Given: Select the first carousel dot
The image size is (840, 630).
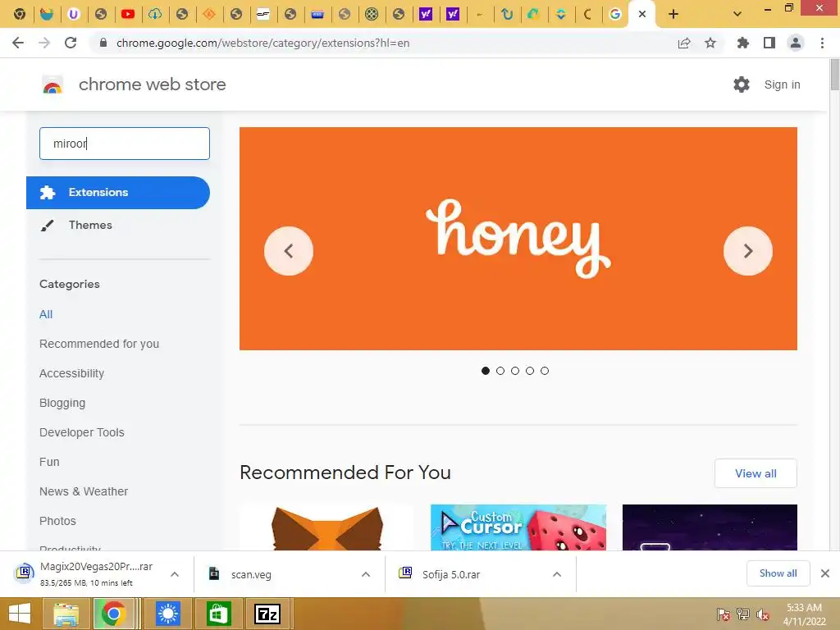Looking at the screenshot, I should (486, 371).
